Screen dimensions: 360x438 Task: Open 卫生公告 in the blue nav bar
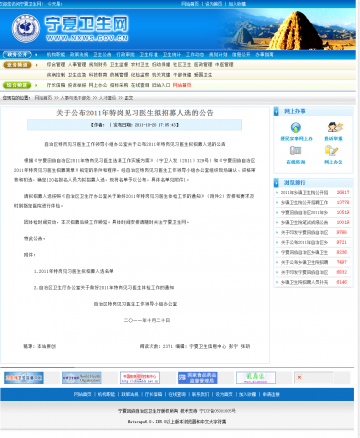(x=102, y=54)
